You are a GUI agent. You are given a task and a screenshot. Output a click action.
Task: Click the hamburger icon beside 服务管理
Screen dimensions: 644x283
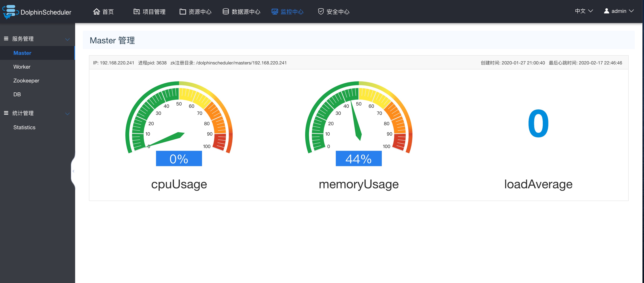coord(6,39)
